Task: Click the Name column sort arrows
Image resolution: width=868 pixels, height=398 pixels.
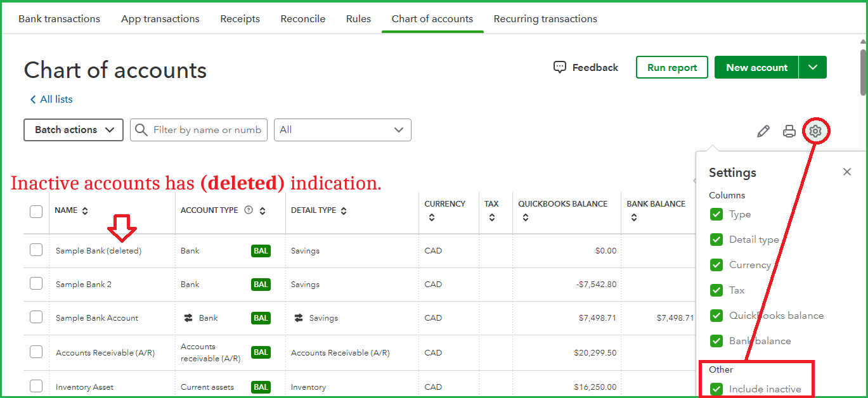Action: [x=86, y=211]
